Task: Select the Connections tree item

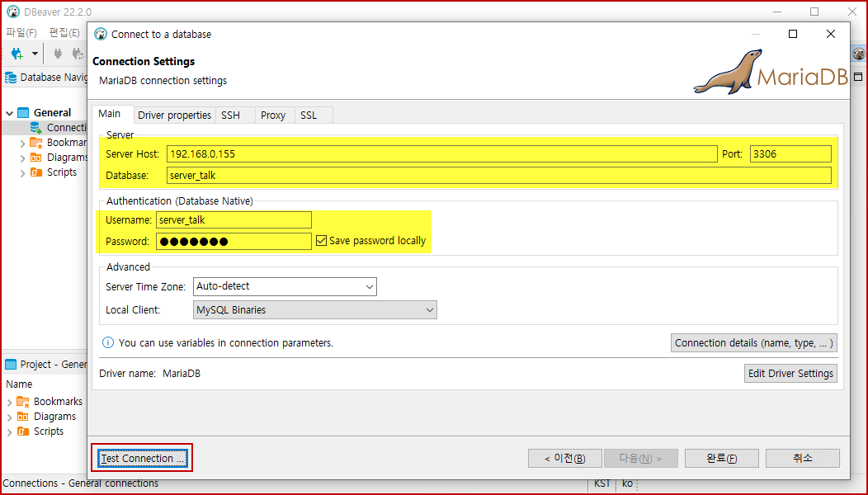Action: [x=59, y=128]
